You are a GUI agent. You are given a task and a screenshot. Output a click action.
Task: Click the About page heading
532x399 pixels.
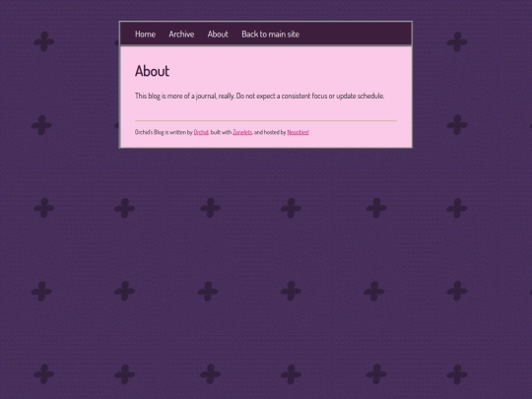tap(152, 71)
